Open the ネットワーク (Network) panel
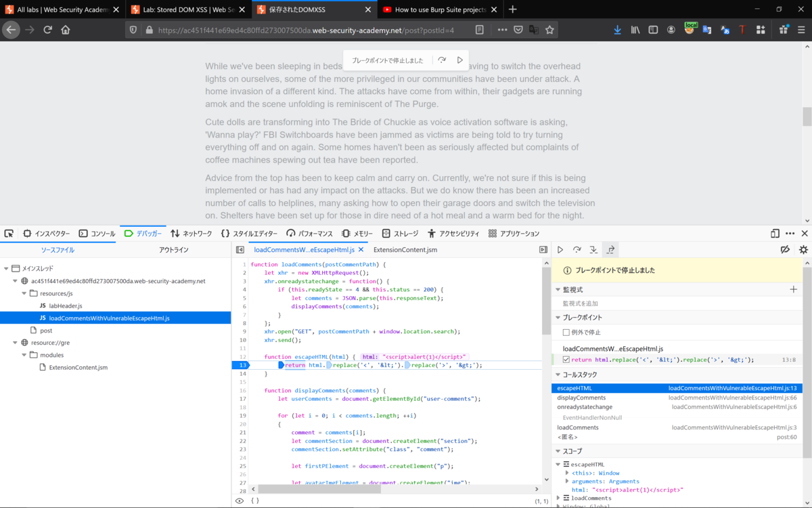Image resolution: width=812 pixels, height=508 pixels. (191, 234)
